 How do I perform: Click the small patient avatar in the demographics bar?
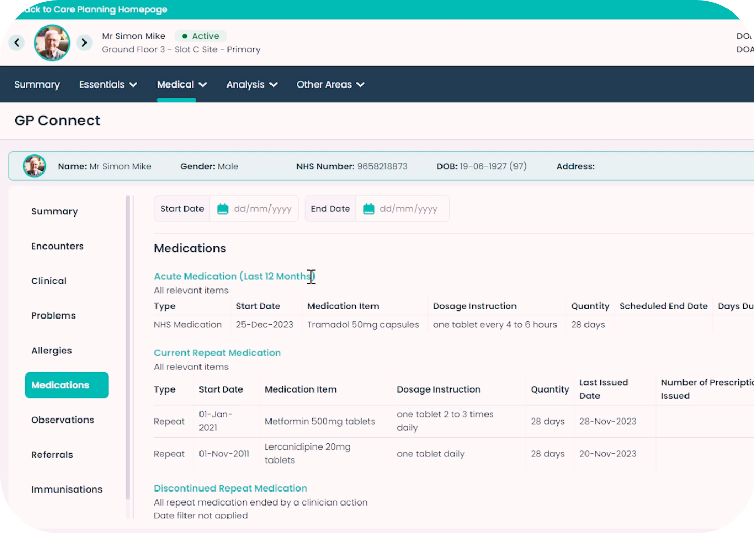pos(34,166)
